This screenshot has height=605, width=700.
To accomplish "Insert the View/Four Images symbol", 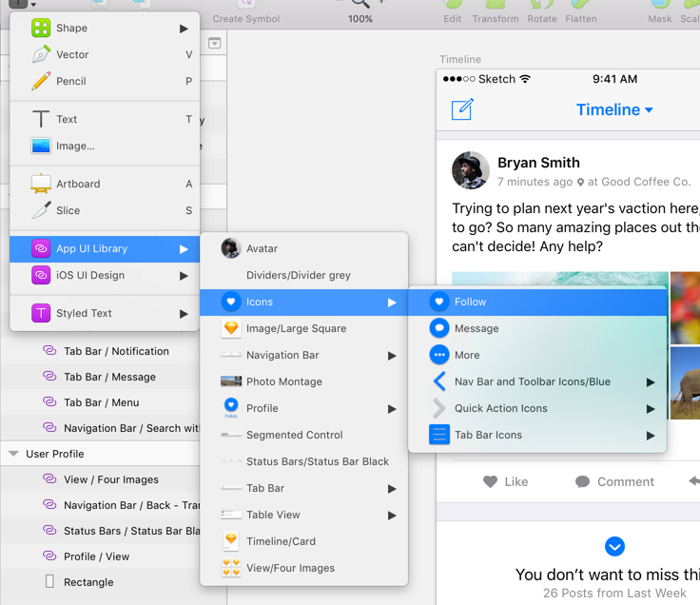I will (303, 568).
